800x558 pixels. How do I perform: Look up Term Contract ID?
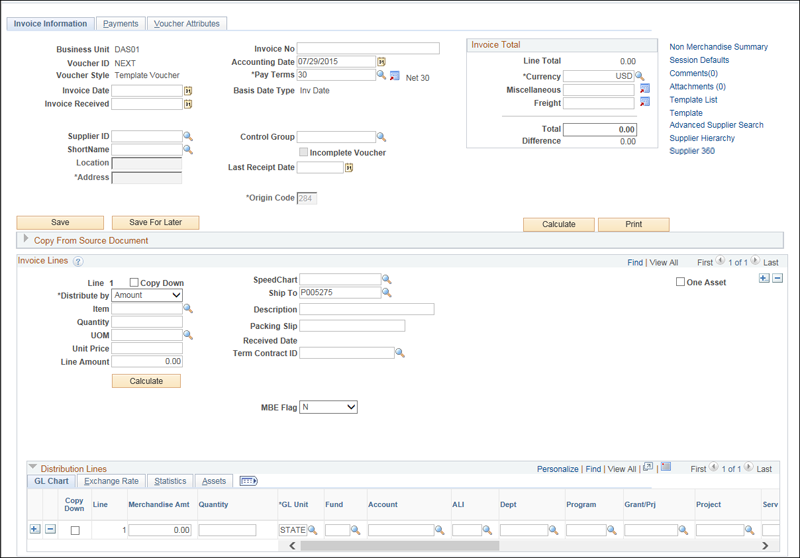click(x=400, y=352)
